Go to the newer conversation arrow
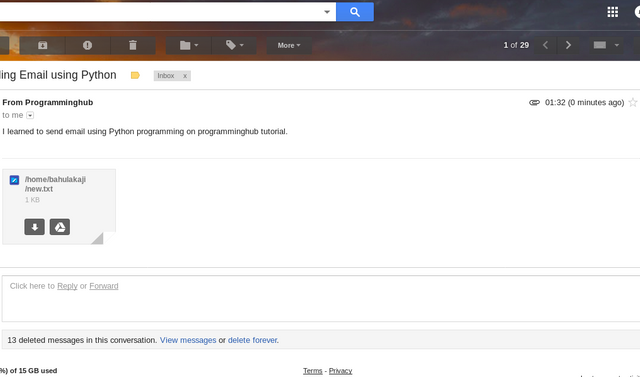The height and width of the screenshot is (377, 640). 545,45
